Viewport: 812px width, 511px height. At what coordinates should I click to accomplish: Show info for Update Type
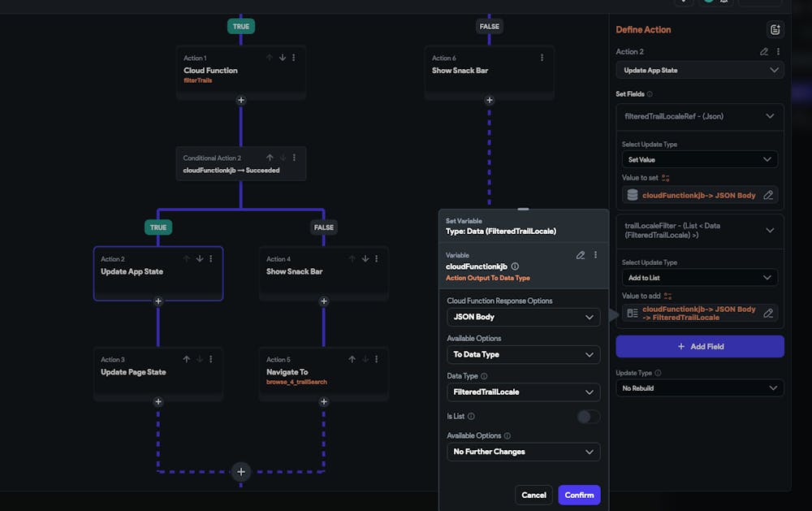click(658, 373)
